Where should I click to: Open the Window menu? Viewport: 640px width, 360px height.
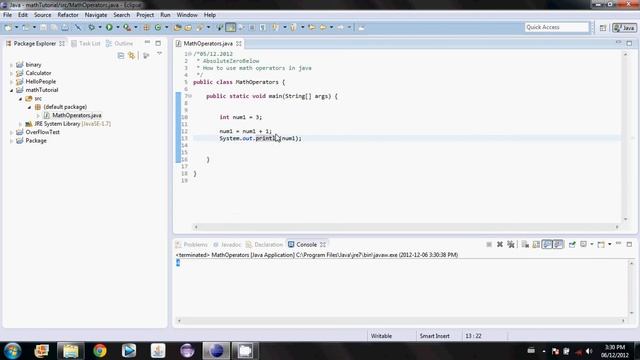[187, 15]
